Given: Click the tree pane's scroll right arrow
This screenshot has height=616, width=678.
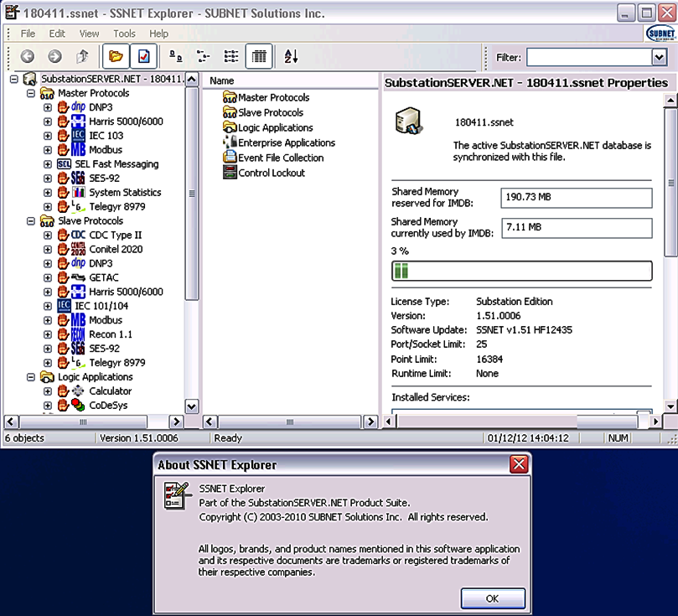Looking at the screenshot, I should pyautogui.click(x=176, y=422).
